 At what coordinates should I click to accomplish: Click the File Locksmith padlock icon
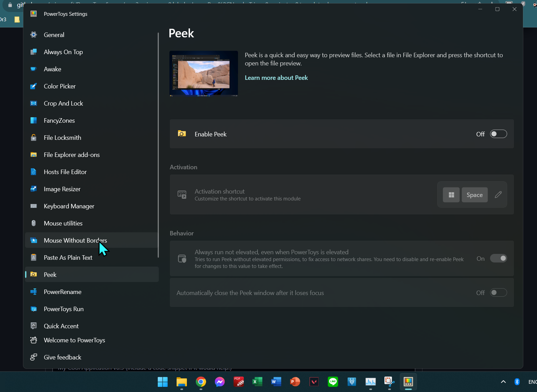coord(33,137)
